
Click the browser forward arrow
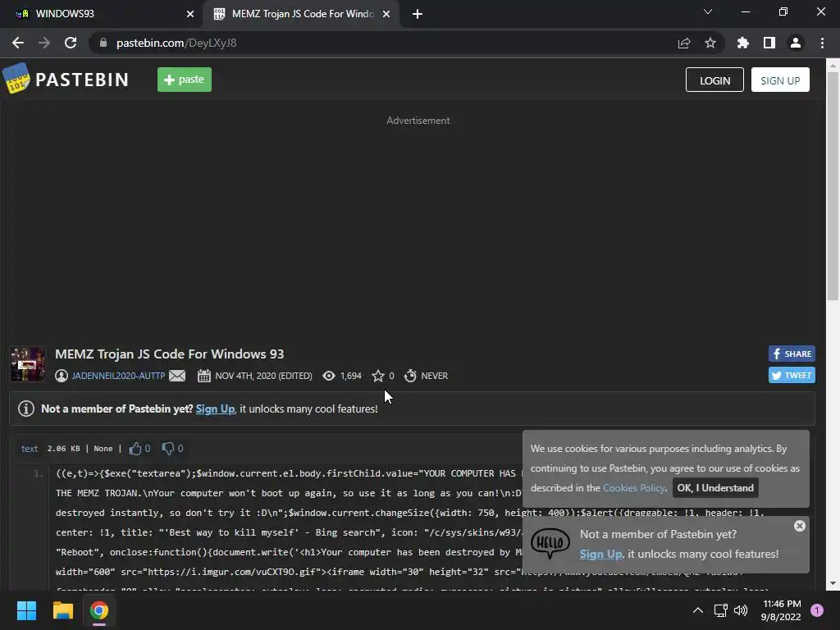tap(44, 43)
